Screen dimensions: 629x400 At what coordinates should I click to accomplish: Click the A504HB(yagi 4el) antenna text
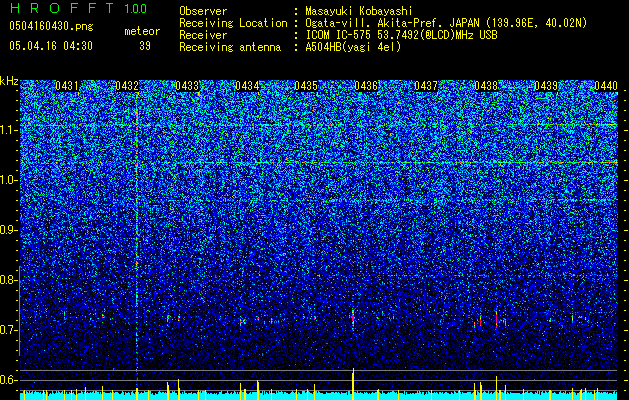click(x=353, y=47)
